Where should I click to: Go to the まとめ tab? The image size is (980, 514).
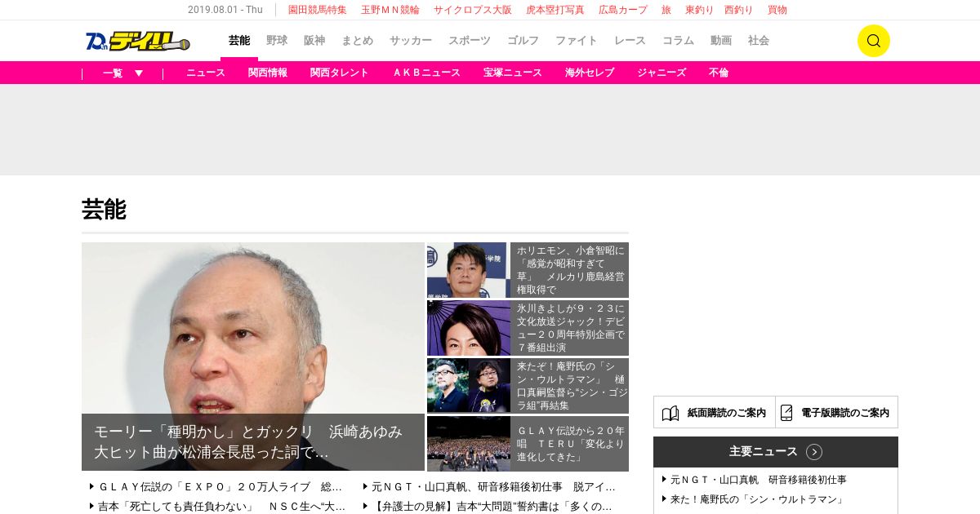357,41
